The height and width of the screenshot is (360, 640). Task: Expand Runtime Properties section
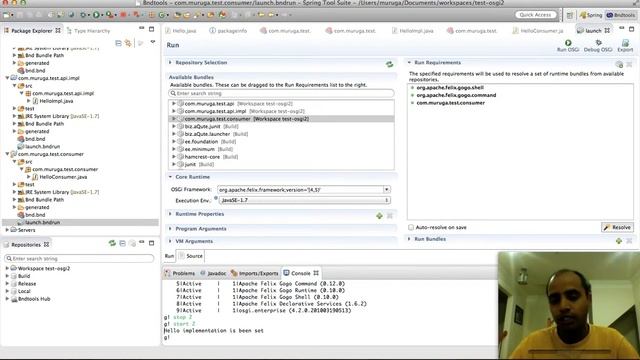(x=170, y=214)
